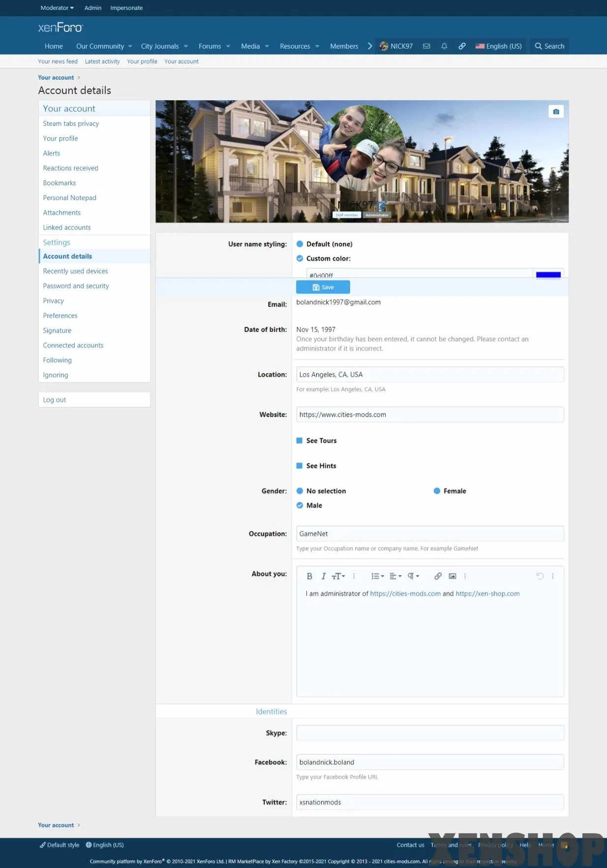
Task: Go to Personal Notepad in sidebar
Action: click(x=69, y=198)
